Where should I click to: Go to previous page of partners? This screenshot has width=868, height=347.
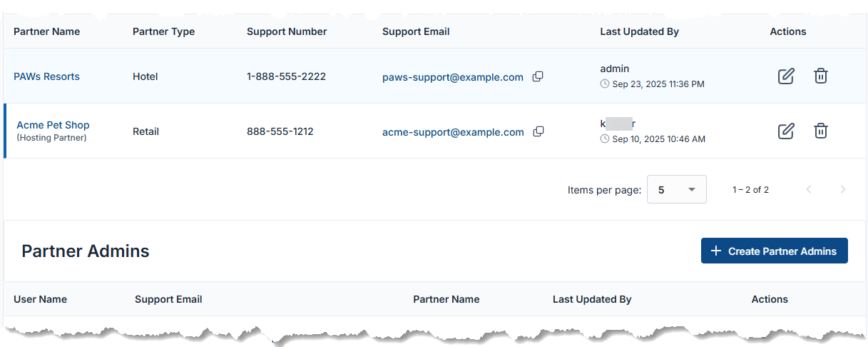(809, 189)
